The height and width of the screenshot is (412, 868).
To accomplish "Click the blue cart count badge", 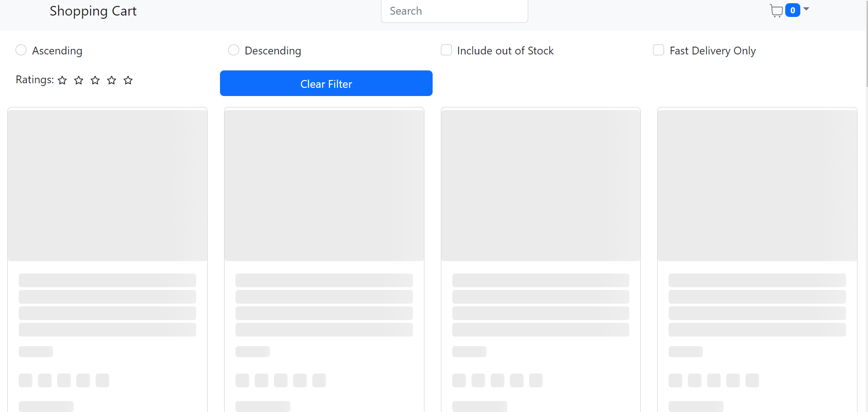I will 793,10.
